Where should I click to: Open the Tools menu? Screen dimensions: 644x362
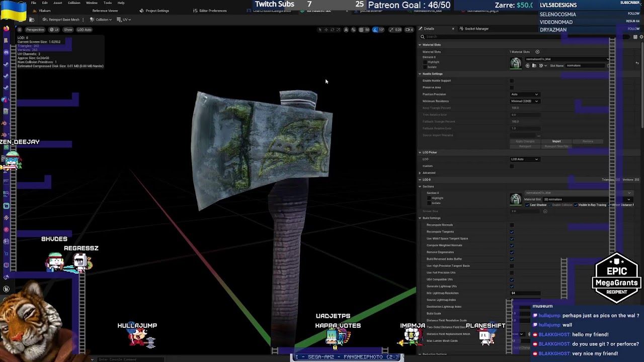[108, 3]
